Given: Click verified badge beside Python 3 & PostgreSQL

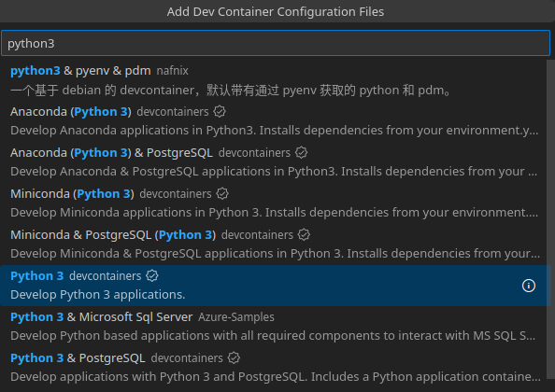Looking at the screenshot, I should 234,357.
